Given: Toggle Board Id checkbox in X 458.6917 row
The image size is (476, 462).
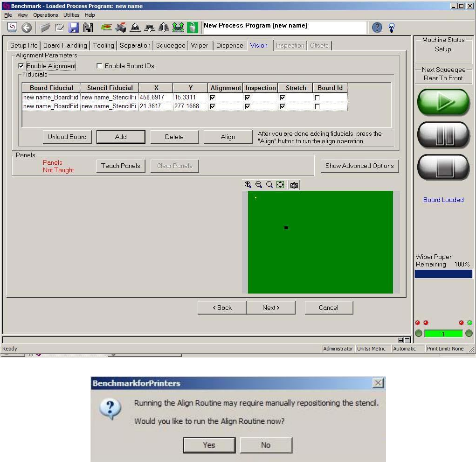Looking at the screenshot, I should 317,98.
